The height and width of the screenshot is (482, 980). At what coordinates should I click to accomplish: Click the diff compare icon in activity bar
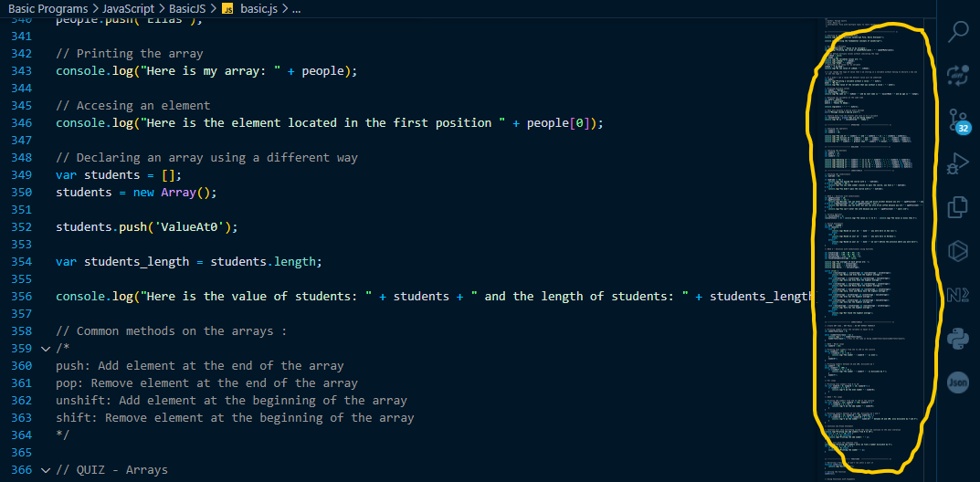957,74
